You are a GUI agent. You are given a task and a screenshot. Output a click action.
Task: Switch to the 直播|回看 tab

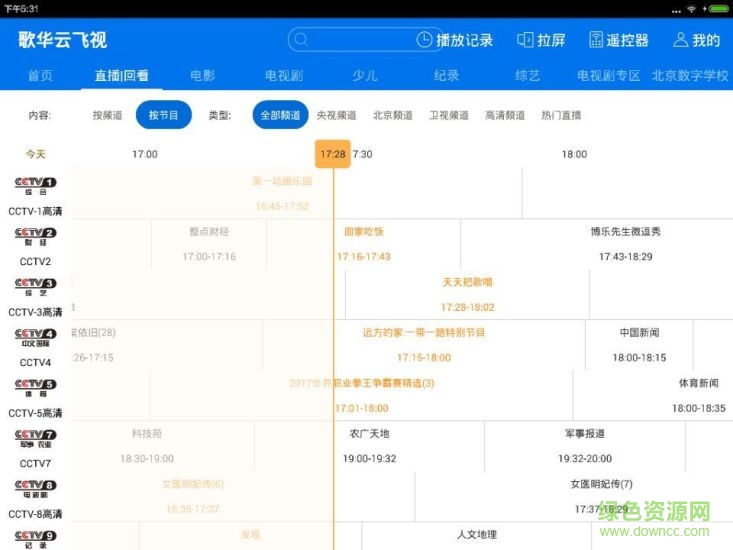coord(122,75)
